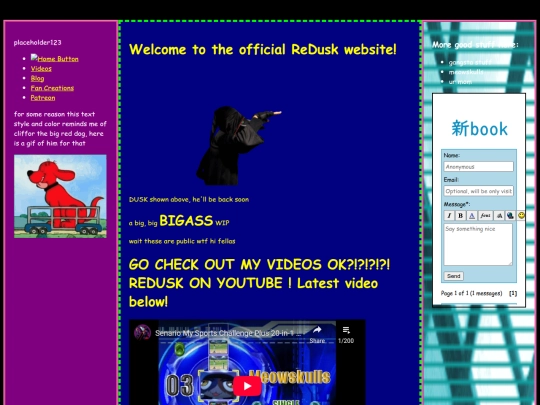Send the guestbook message
This screenshot has width=540, height=405.
coord(454,276)
